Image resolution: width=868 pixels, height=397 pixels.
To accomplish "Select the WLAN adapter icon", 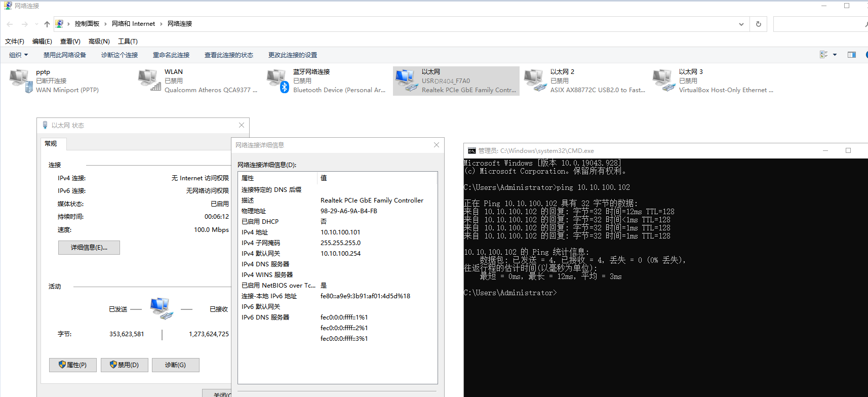I will [149, 81].
